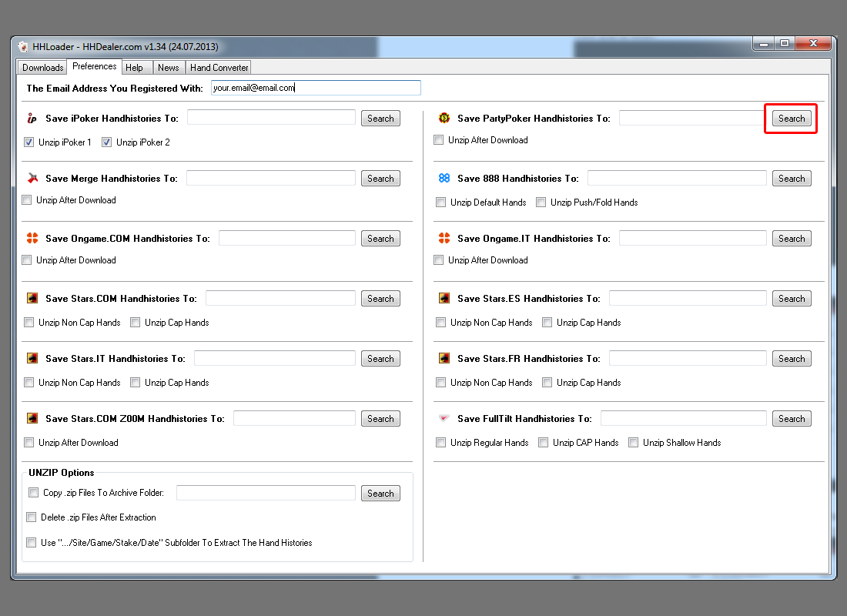Enable Delete .zip Files After Extraction
The image size is (847, 616).
click(32, 517)
